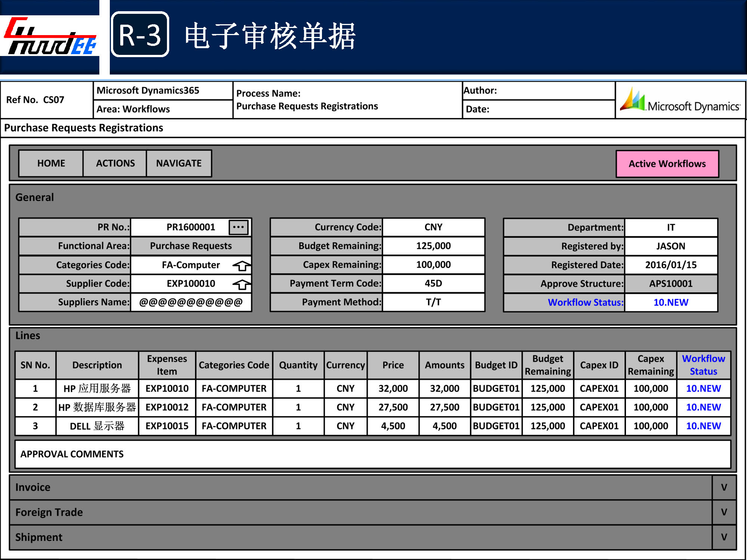Click the R-3 badge in header
747x560 pixels.
click(x=140, y=35)
